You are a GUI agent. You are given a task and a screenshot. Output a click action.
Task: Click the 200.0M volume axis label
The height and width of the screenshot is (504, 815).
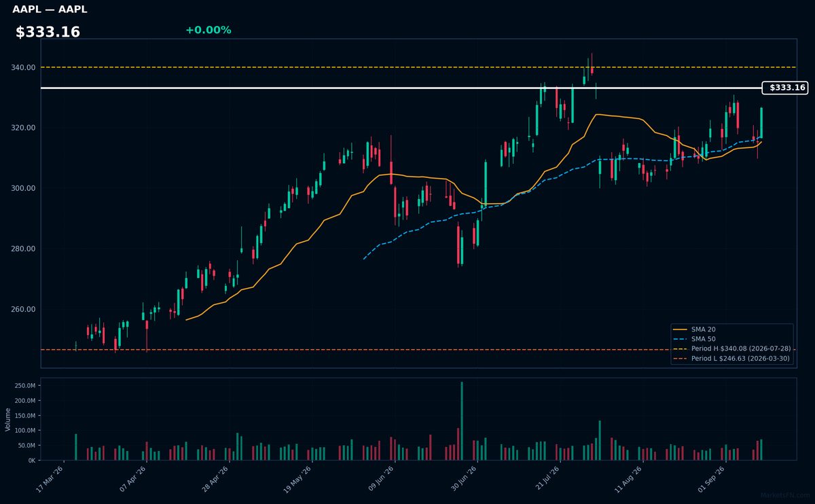[x=24, y=400]
